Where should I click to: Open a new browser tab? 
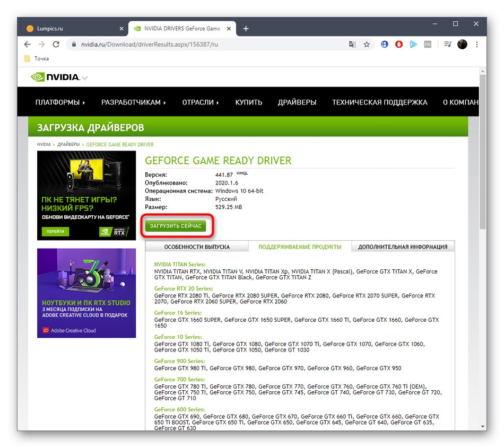pyautogui.click(x=246, y=29)
